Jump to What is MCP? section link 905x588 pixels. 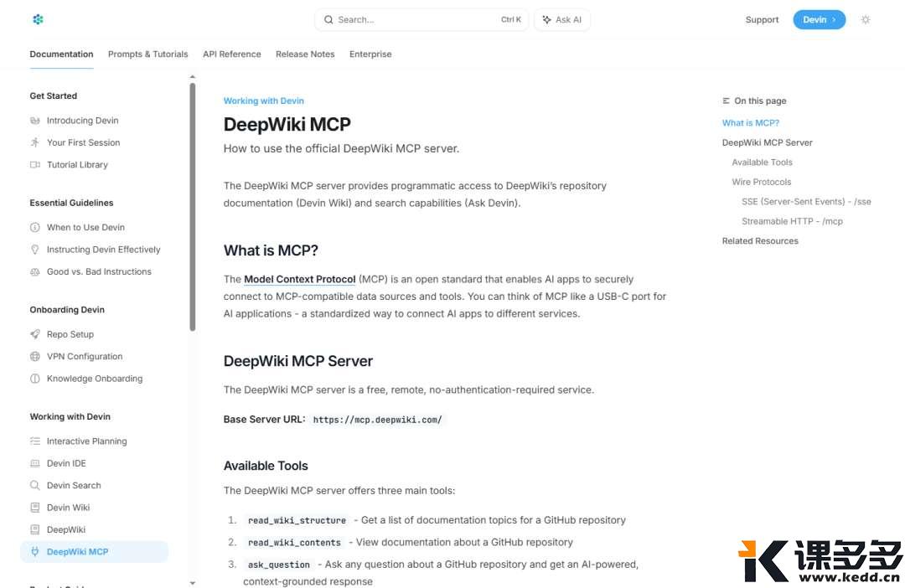750,123
